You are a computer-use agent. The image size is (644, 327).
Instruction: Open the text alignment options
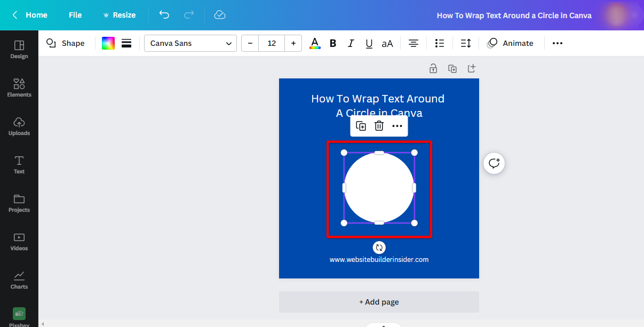click(413, 43)
